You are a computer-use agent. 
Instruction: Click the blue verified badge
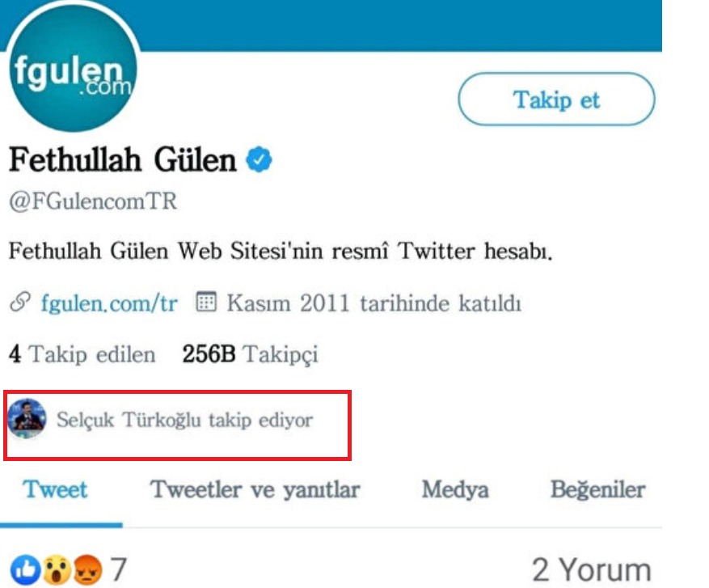point(259,159)
